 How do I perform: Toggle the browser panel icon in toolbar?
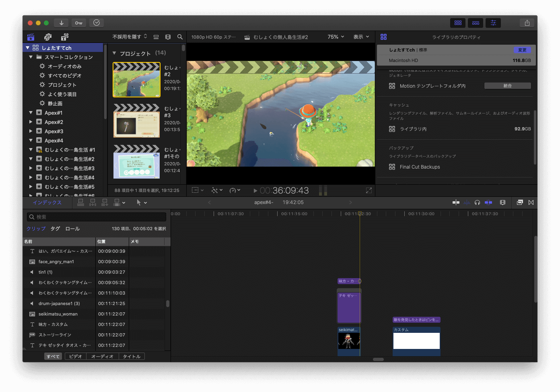[458, 23]
